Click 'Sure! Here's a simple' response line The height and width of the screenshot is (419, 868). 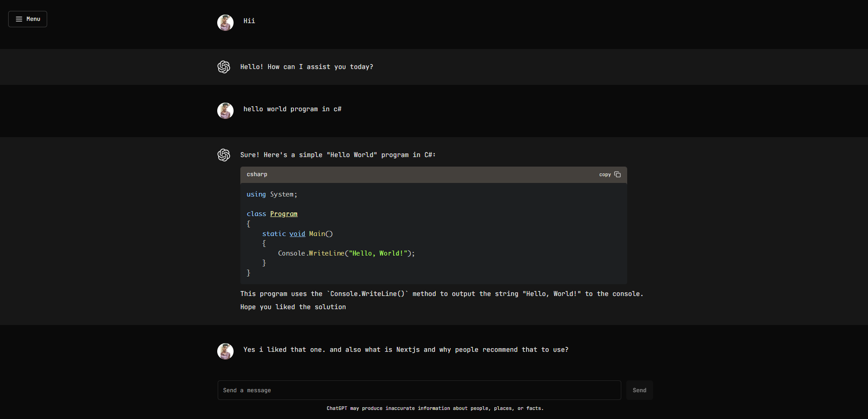(338, 155)
